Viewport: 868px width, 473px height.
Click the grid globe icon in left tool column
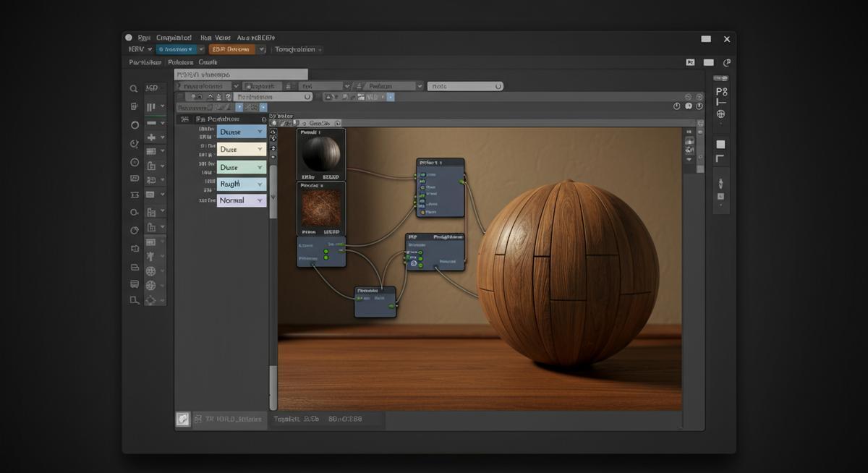(151, 271)
